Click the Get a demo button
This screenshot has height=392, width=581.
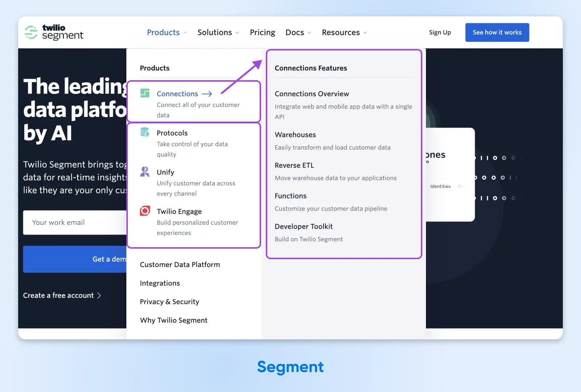75,259
